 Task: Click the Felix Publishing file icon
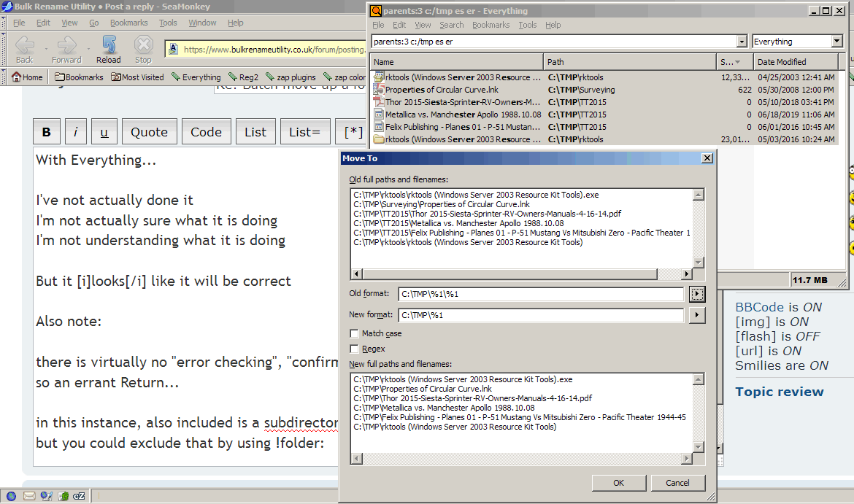point(379,127)
